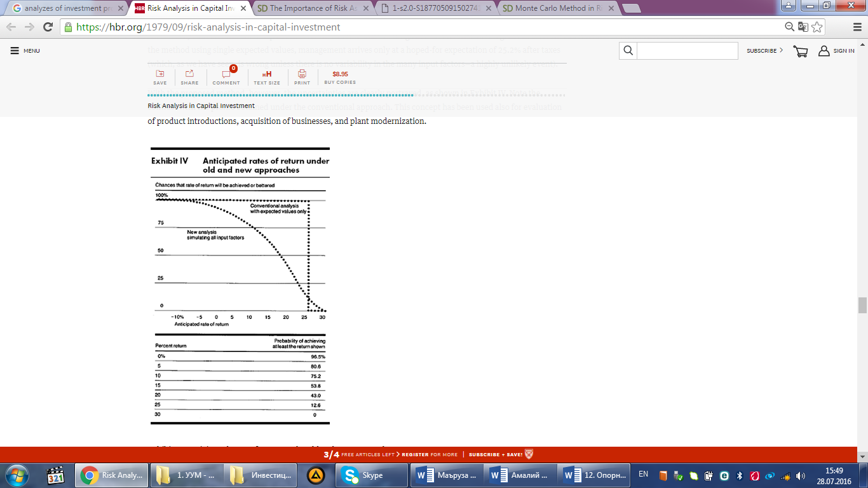The width and height of the screenshot is (868, 488).
Task: Open the HBR MENU hamburger
Action: 25,51
